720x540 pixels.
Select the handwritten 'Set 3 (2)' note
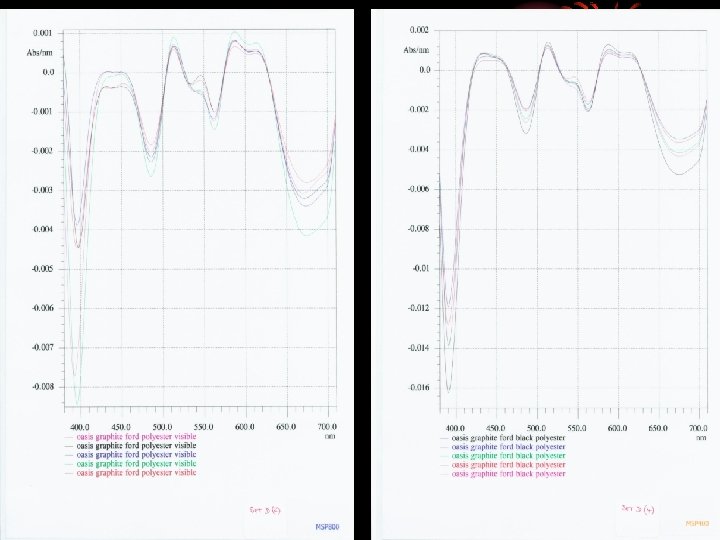[x=265, y=510]
